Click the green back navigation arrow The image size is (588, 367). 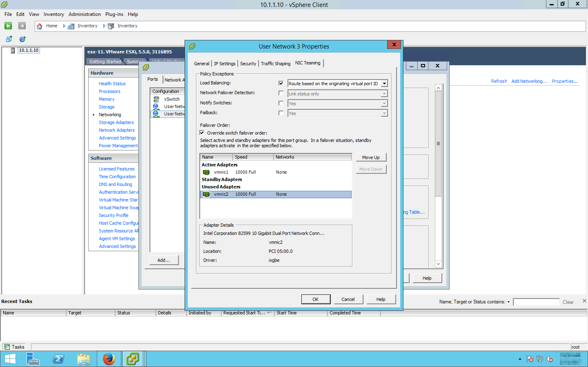click(x=8, y=26)
